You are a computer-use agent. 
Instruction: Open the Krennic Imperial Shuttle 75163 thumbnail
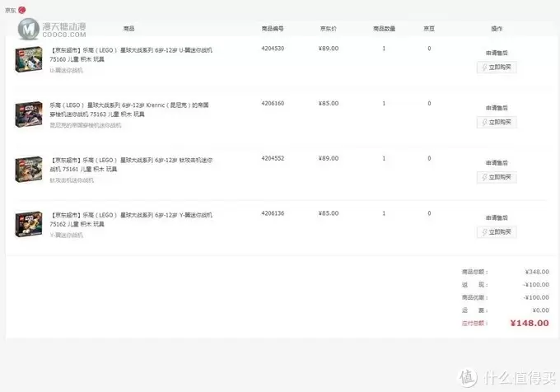point(29,114)
